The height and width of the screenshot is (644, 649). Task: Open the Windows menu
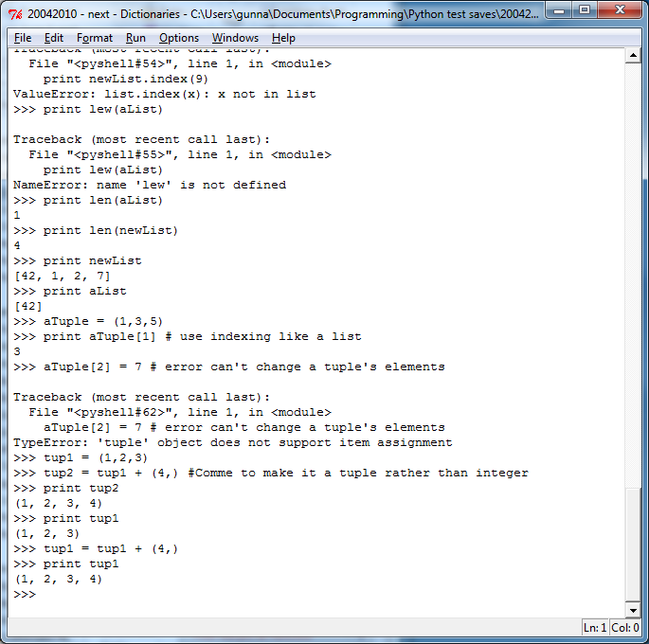click(x=235, y=38)
